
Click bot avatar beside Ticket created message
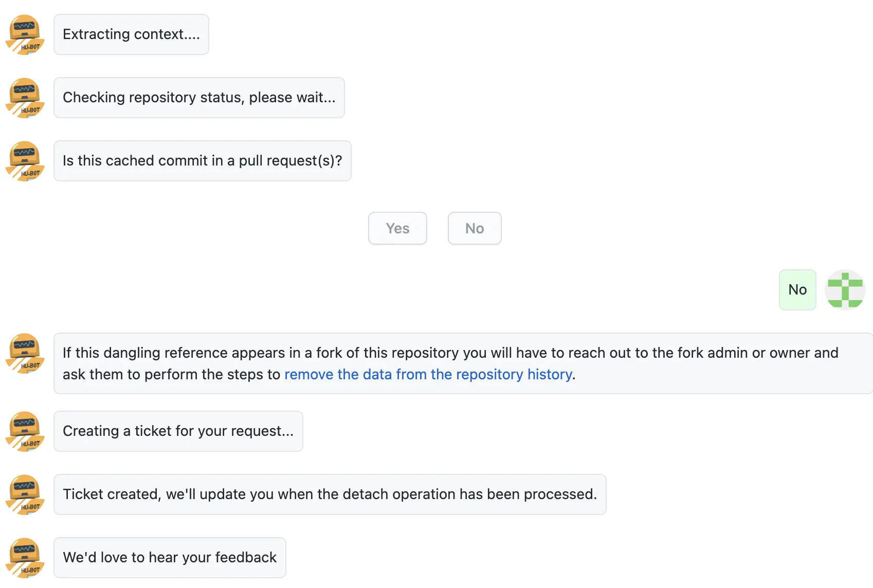[x=25, y=494]
